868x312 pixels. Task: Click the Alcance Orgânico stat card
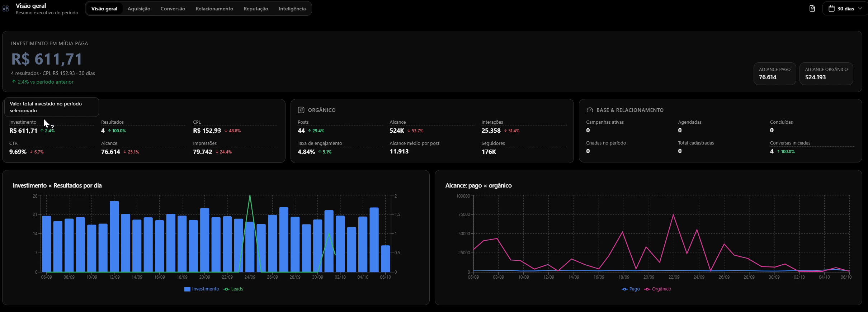point(826,74)
